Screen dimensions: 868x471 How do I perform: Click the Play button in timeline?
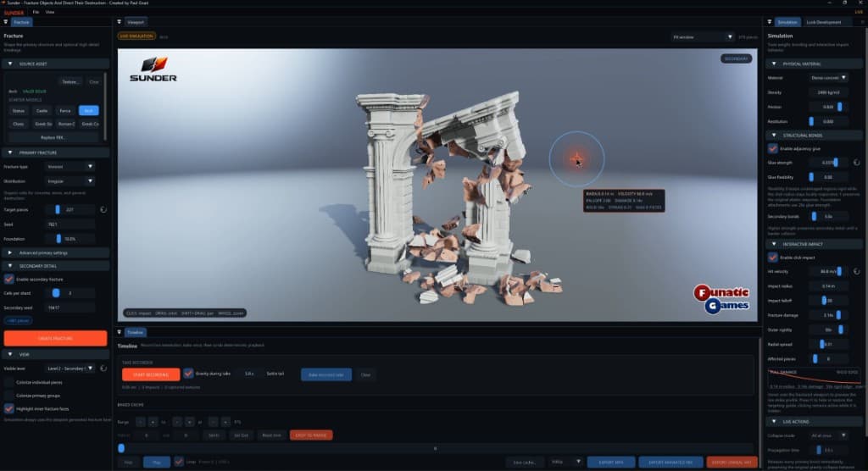(x=157, y=462)
